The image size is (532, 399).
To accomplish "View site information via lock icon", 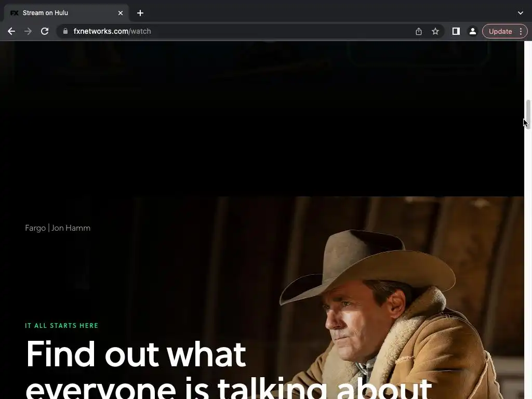I will click(x=65, y=31).
